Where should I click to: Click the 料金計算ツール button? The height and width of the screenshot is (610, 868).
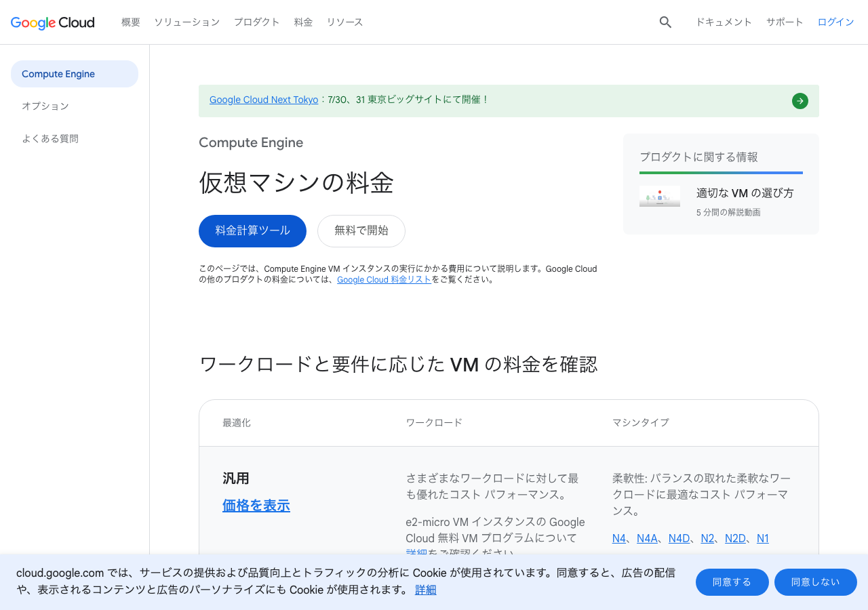[252, 231]
